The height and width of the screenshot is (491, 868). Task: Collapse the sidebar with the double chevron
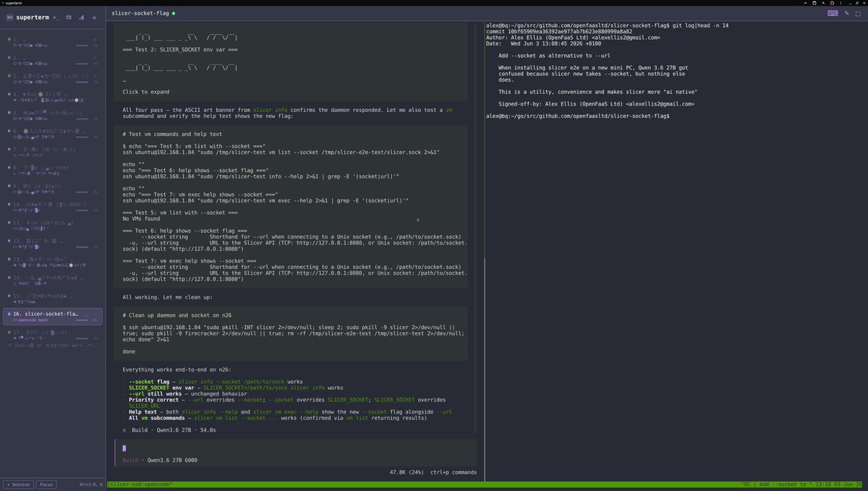click(94, 17)
